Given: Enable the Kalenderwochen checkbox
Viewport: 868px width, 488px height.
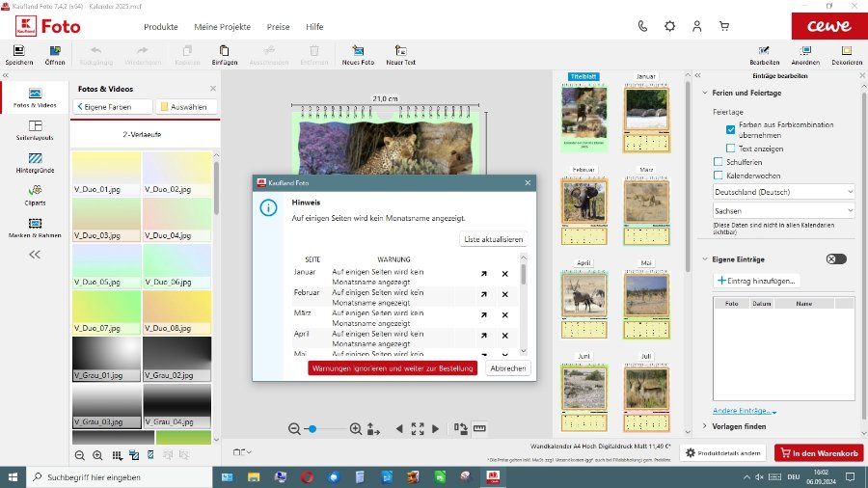Looking at the screenshot, I should click(718, 176).
